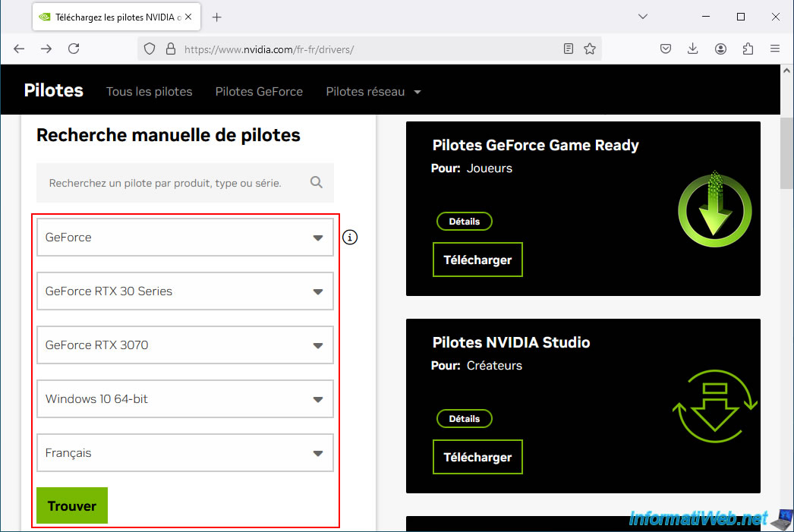794x532 pixels.
Task: Go forward to the next page
Action: coord(46,49)
